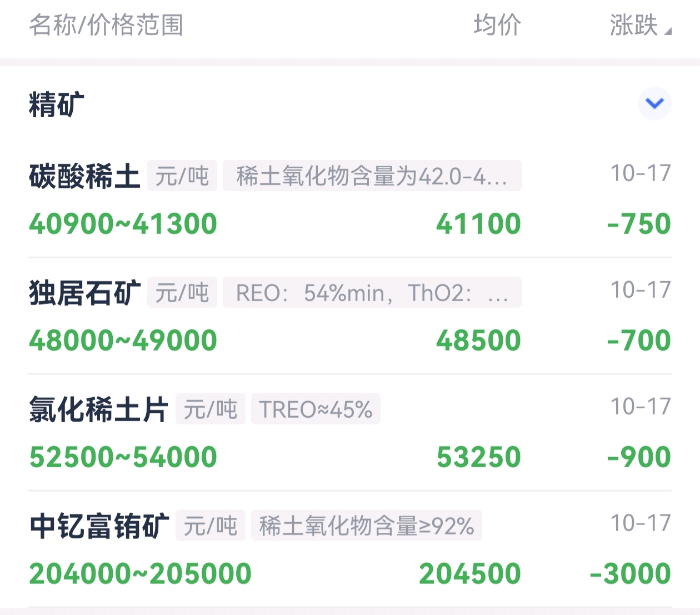Image resolution: width=700 pixels, height=615 pixels.
Task: Click the 52500~54000 price range
Action: [x=123, y=457]
